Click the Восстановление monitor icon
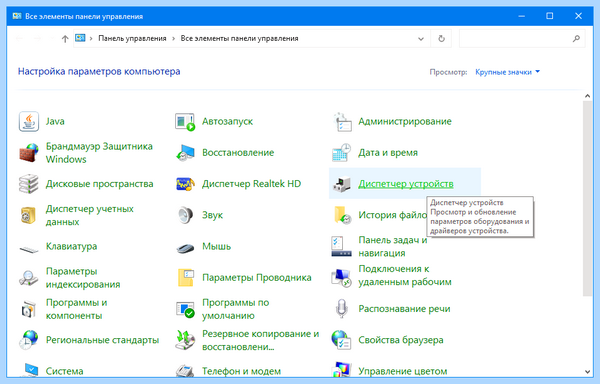This screenshot has width=600, height=384. [x=185, y=153]
